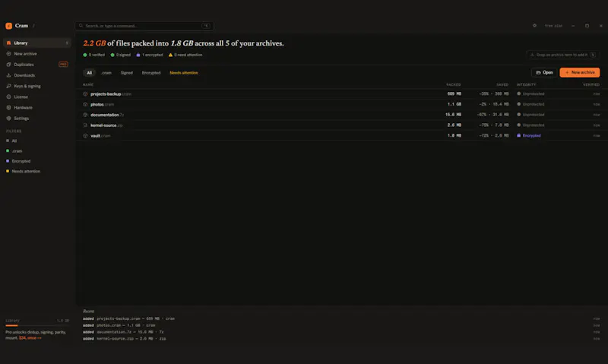Click the Open button

tap(544, 72)
